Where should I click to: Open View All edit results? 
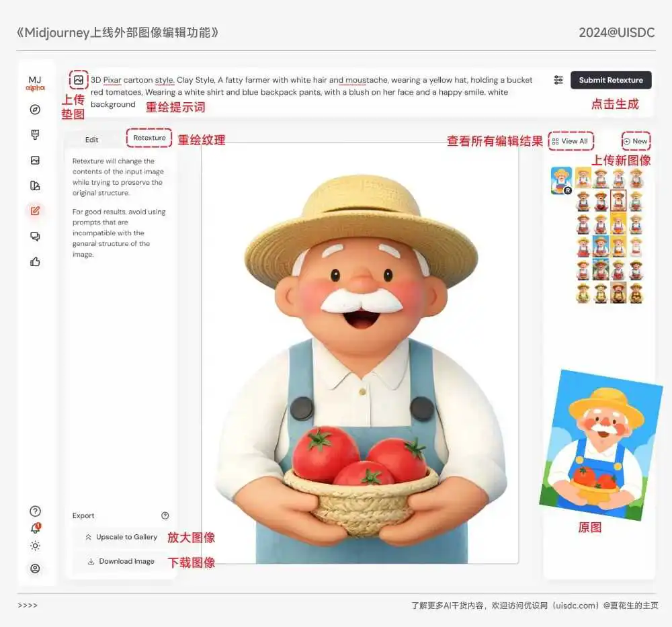click(571, 141)
